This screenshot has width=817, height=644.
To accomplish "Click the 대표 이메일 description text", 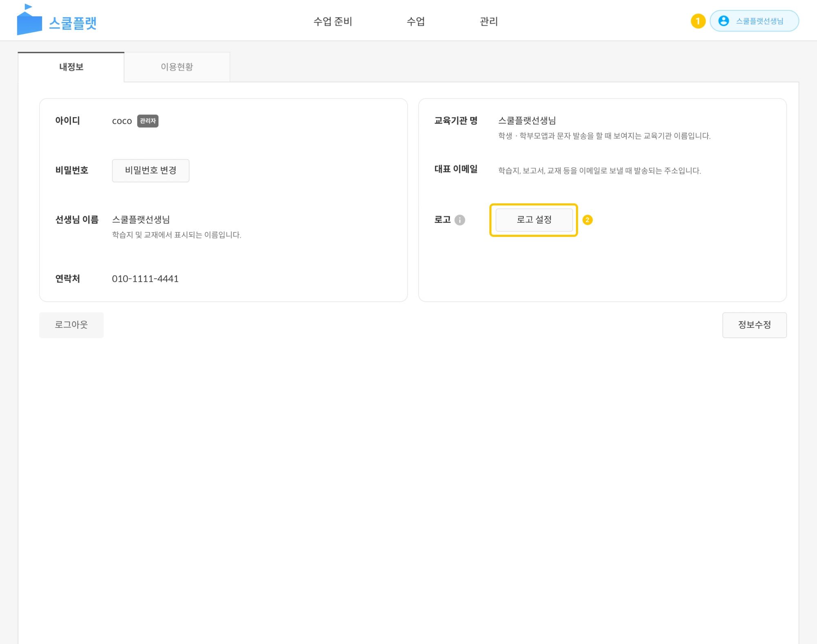I will coord(599,171).
